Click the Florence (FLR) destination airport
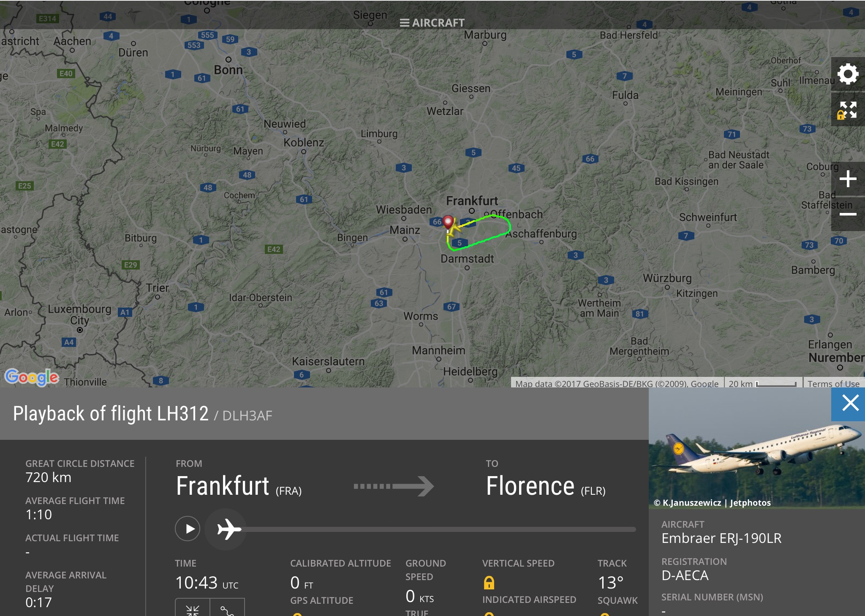 [x=546, y=486]
